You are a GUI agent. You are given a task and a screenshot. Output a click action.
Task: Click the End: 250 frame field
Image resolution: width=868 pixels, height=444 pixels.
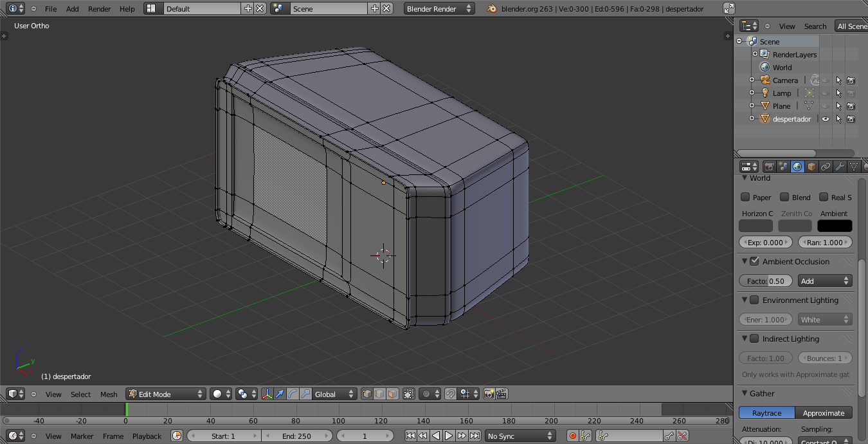[296, 436]
